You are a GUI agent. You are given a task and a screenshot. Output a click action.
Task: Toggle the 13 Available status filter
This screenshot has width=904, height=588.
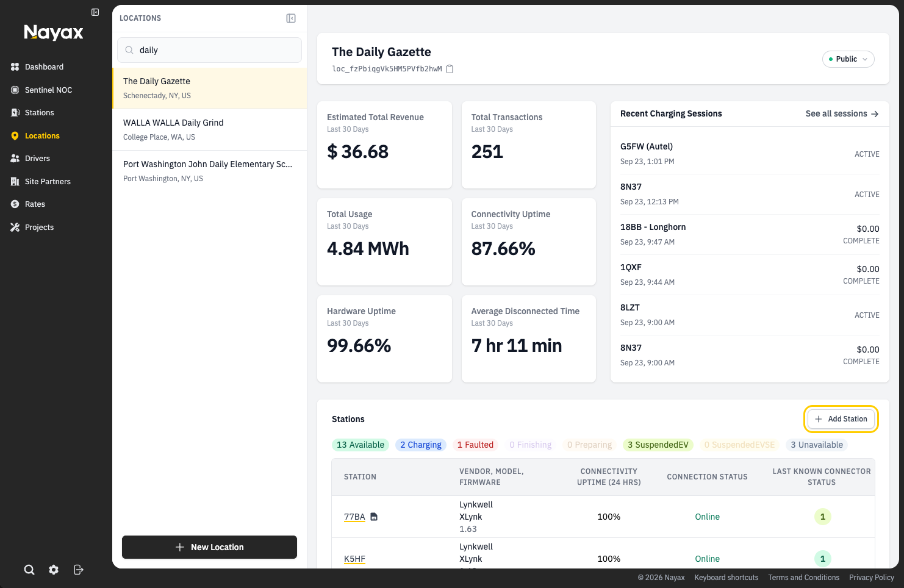click(361, 445)
